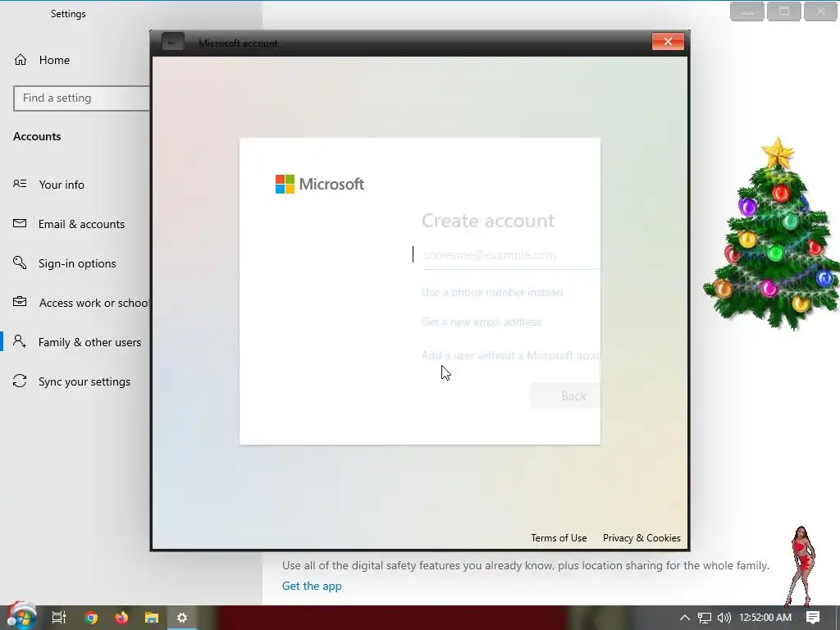Close the Microsoft account dialog
This screenshot has width=840, height=630.
click(668, 41)
